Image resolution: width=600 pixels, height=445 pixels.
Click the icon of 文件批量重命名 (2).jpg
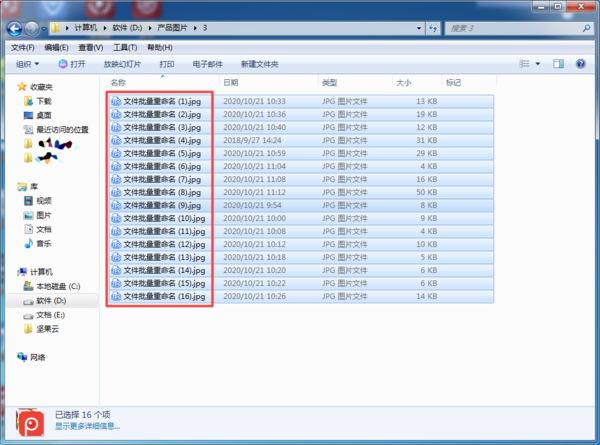tap(116, 114)
